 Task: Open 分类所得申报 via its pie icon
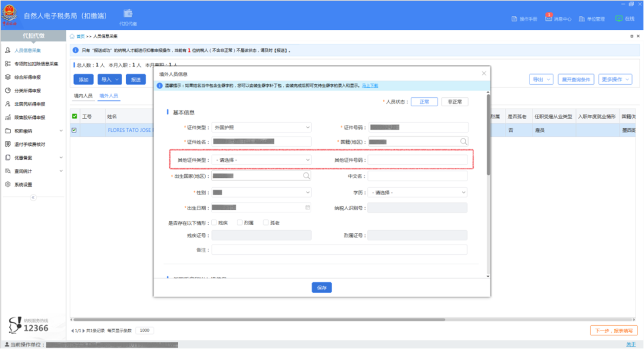coord(8,91)
